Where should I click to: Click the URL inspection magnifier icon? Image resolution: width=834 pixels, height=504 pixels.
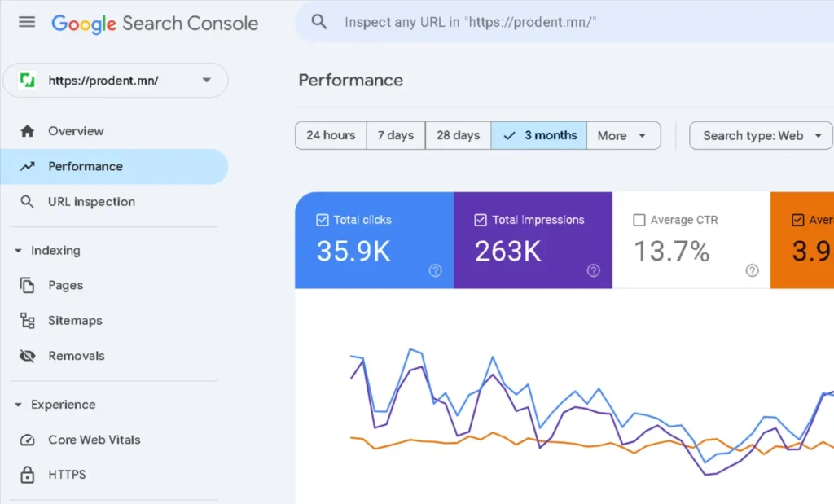tap(27, 202)
